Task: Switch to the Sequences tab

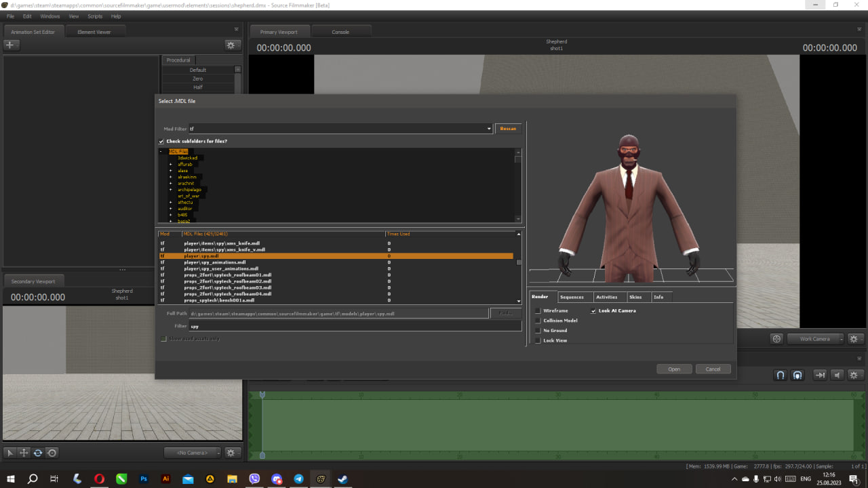Action: [572, 297]
